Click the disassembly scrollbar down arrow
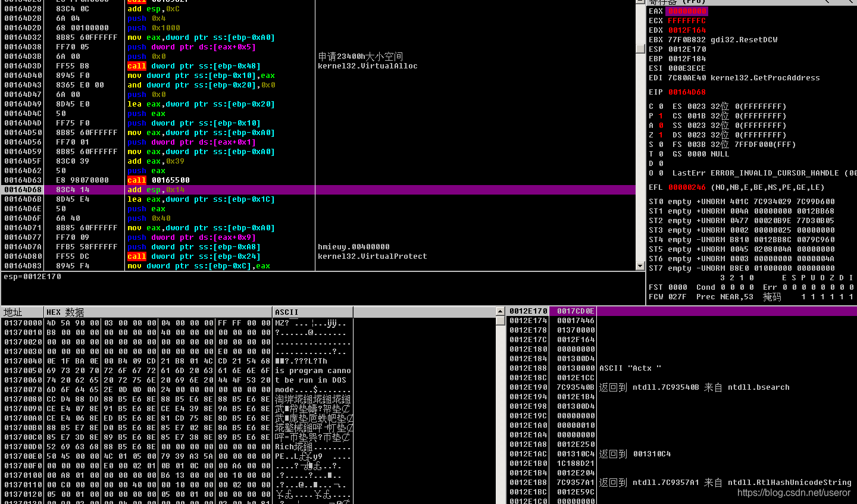This screenshot has width=857, height=504. pos(640,265)
